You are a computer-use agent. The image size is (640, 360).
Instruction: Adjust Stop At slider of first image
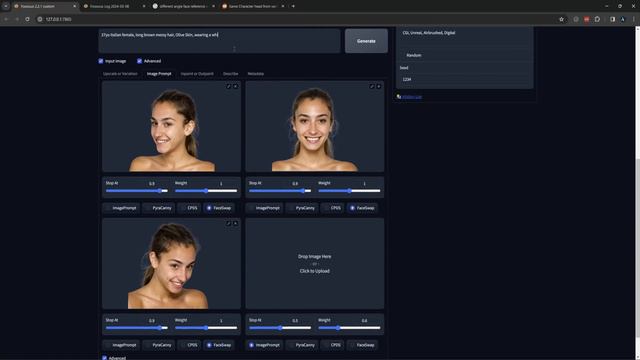click(x=137, y=191)
